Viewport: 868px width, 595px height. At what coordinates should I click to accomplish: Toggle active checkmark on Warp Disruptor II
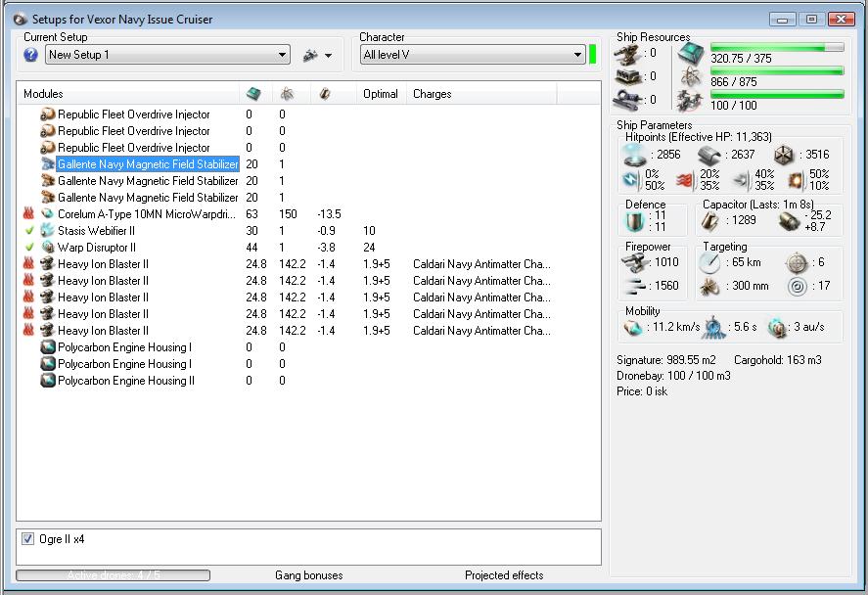pos(29,247)
